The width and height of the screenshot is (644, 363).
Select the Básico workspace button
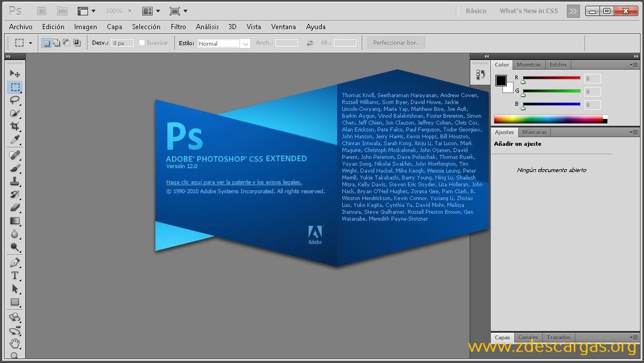[x=476, y=11]
